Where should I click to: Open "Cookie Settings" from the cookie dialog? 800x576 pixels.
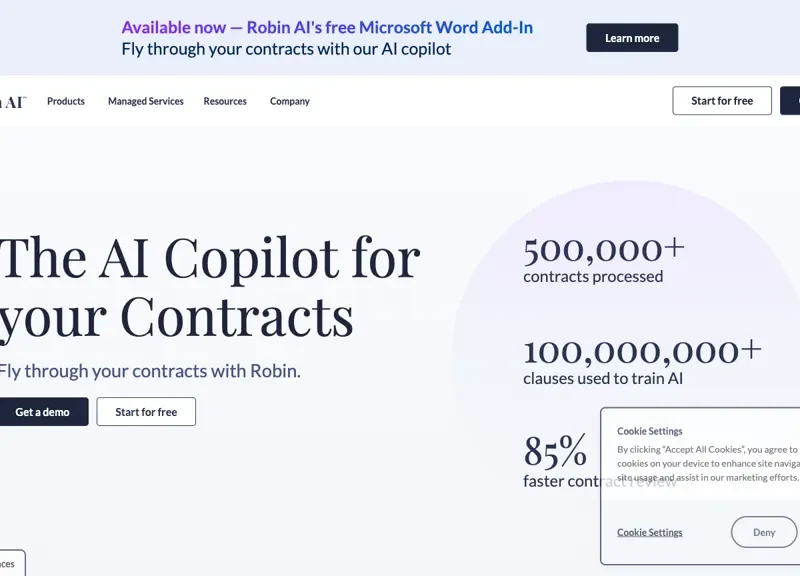point(649,532)
